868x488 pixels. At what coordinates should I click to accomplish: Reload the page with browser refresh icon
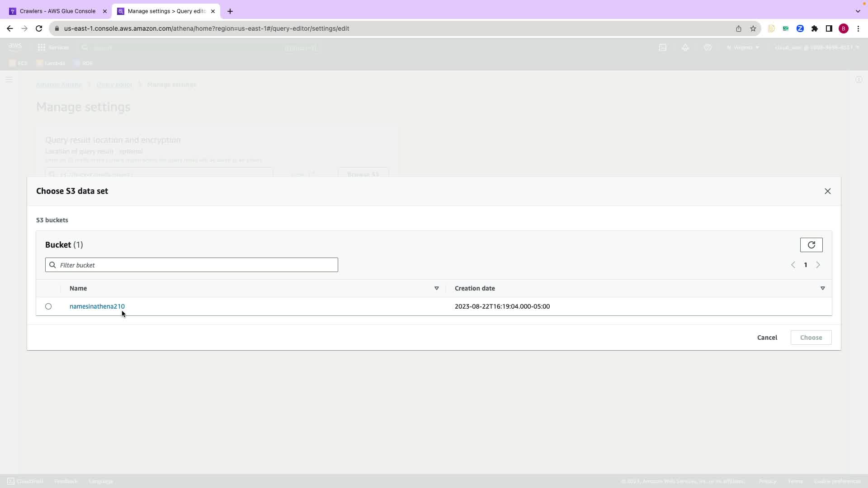tap(39, 28)
